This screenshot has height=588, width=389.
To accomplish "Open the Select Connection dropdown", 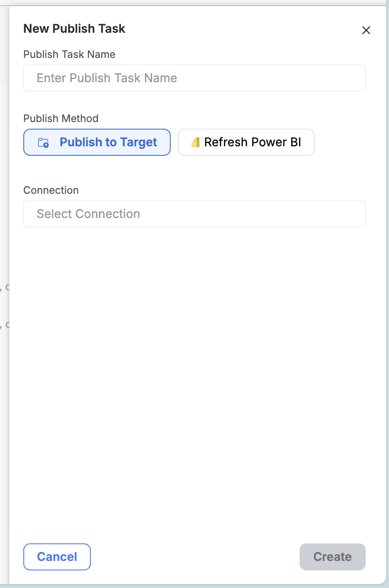I will pos(194,214).
